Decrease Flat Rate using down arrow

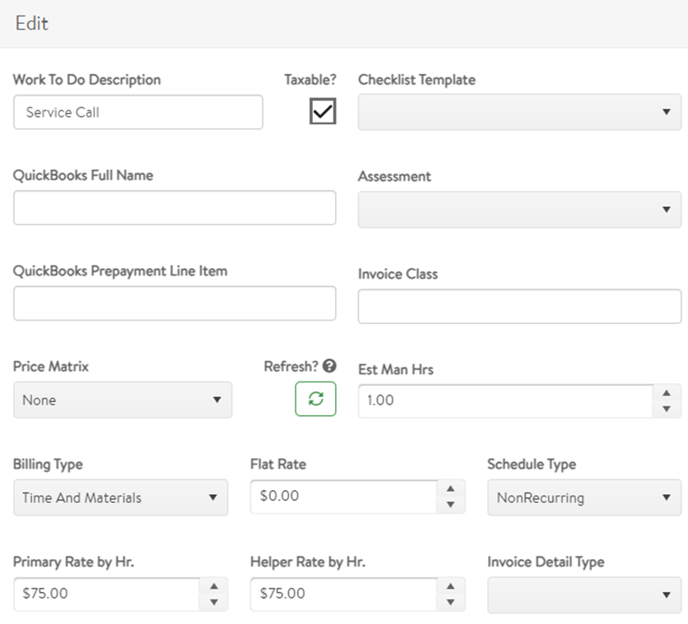click(450, 505)
